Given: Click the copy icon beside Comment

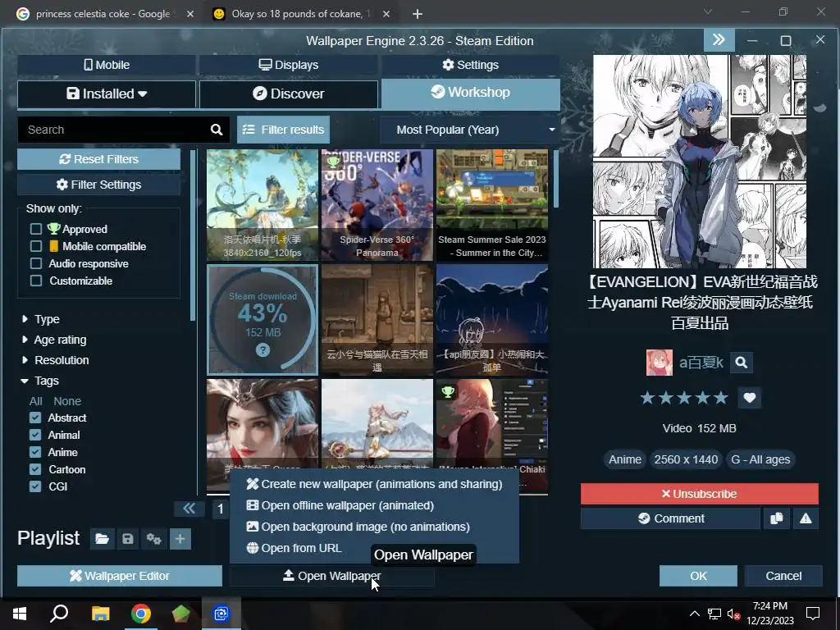Looking at the screenshot, I should click(776, 518).
